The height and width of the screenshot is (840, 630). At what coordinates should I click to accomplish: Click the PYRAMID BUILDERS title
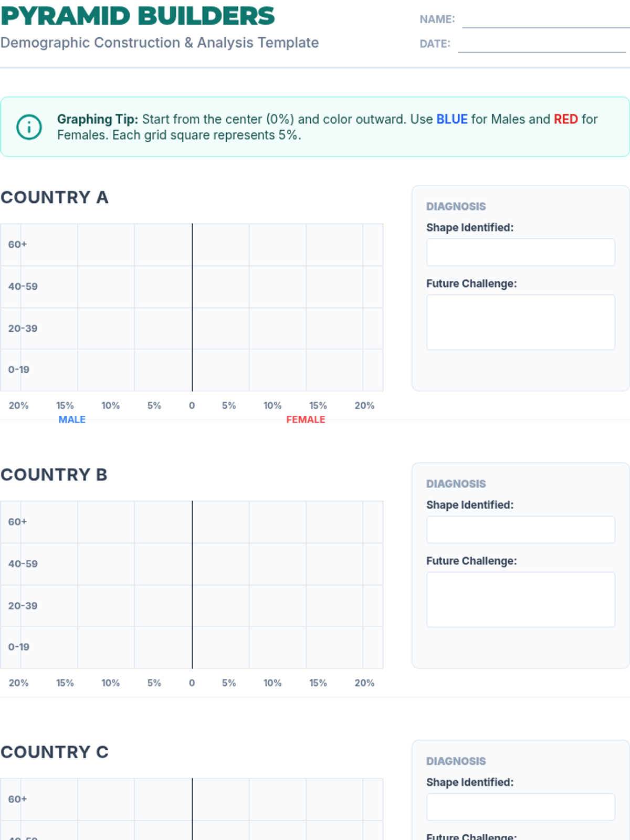pos(138,16)
